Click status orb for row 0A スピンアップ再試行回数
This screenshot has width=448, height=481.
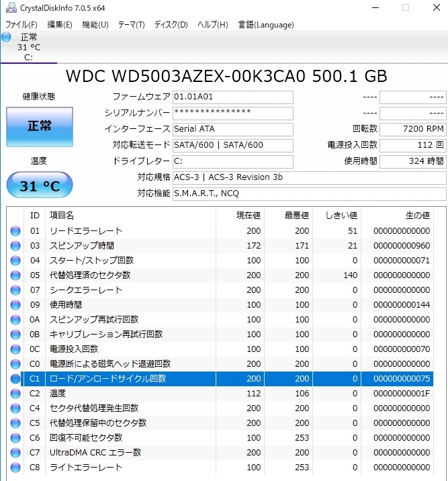click(15, 320)
